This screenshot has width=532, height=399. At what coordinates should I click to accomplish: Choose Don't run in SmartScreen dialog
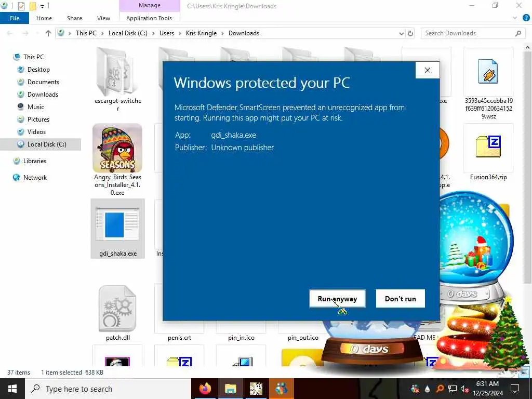point(401,299)
